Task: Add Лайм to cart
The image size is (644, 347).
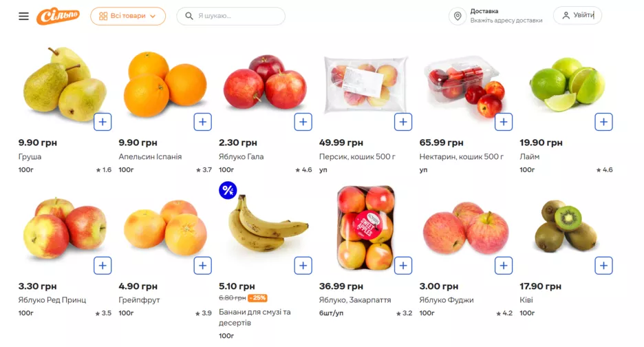Action: (603, 122)
